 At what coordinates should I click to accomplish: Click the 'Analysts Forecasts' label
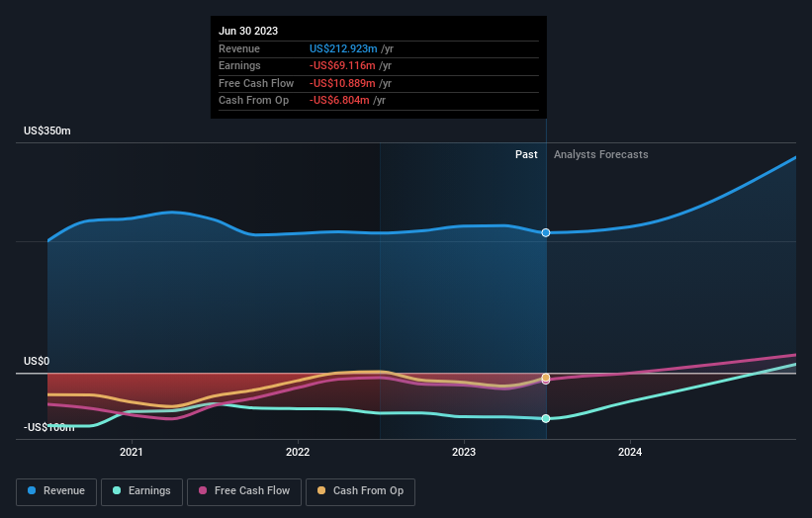pos(600,154)
